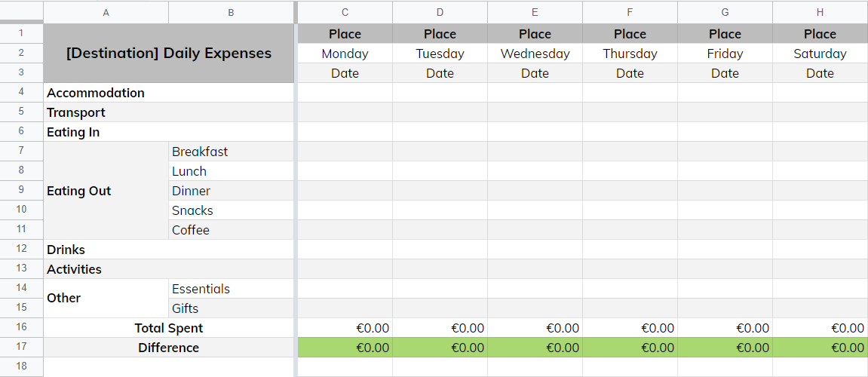The height and width of the screenshot is (377, 868).
Task: Click the Breakfast subcategory cell
Action: pos(231,152)
